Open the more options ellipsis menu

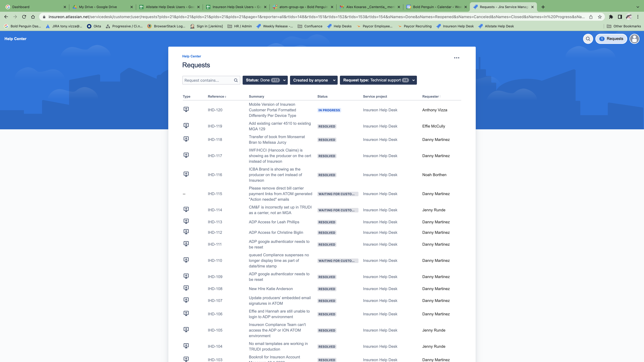tap(457, 58)
